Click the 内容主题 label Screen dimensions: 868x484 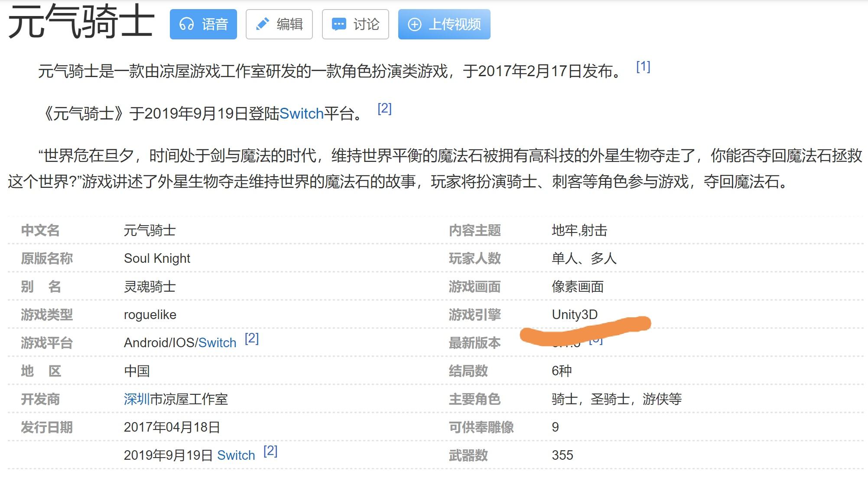pyautogui.click(x=475, y=230)
